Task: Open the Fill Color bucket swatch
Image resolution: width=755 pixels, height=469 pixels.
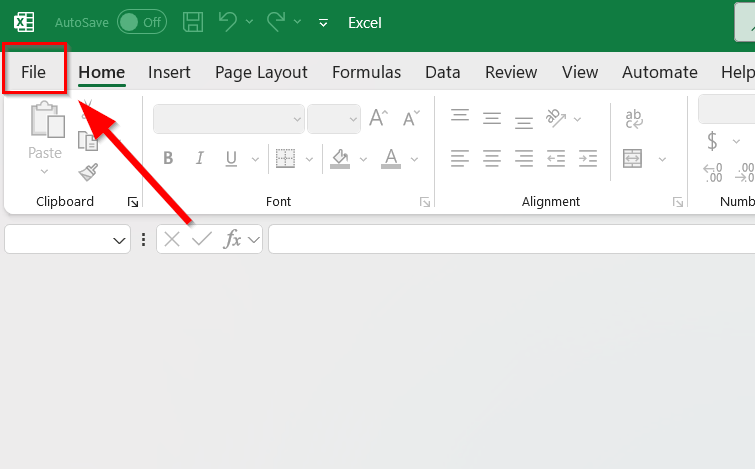Action: (x=340, y=158)
